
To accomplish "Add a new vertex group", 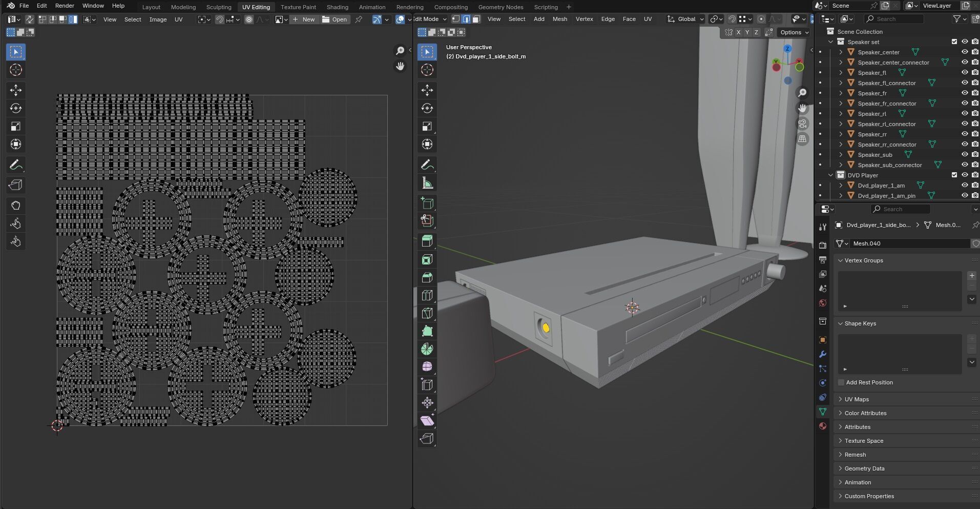I will tap(972, 276).
